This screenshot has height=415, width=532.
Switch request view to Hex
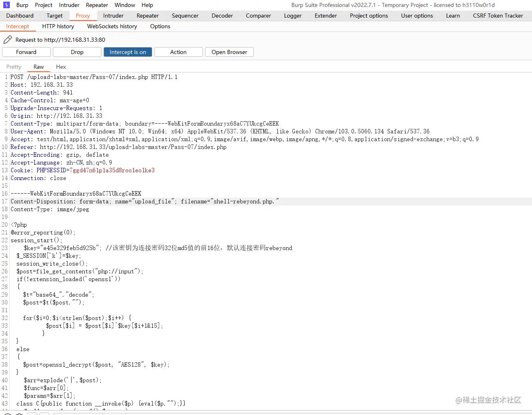tap(61, 67)
